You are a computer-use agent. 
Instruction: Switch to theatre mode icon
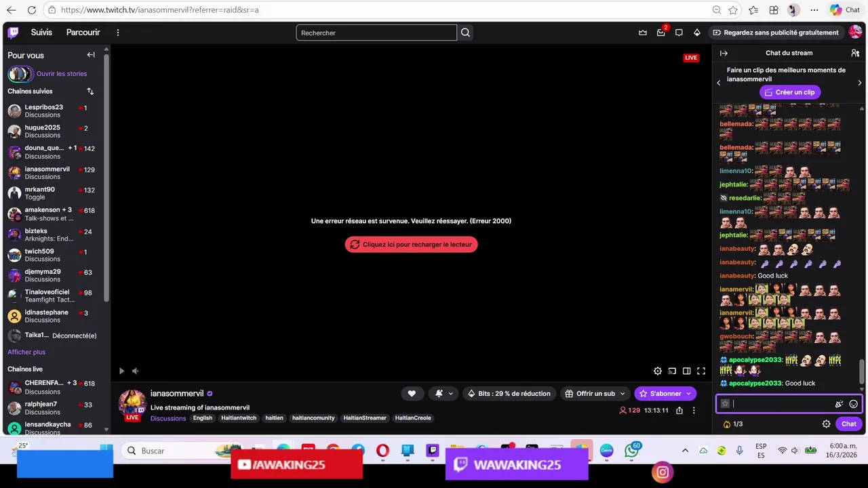[687, 371]
